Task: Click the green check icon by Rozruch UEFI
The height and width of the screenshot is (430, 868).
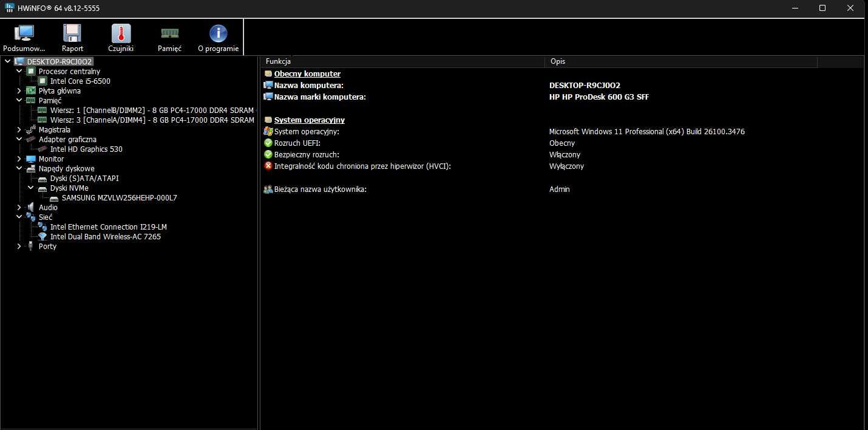Action: tap(268, 143)
